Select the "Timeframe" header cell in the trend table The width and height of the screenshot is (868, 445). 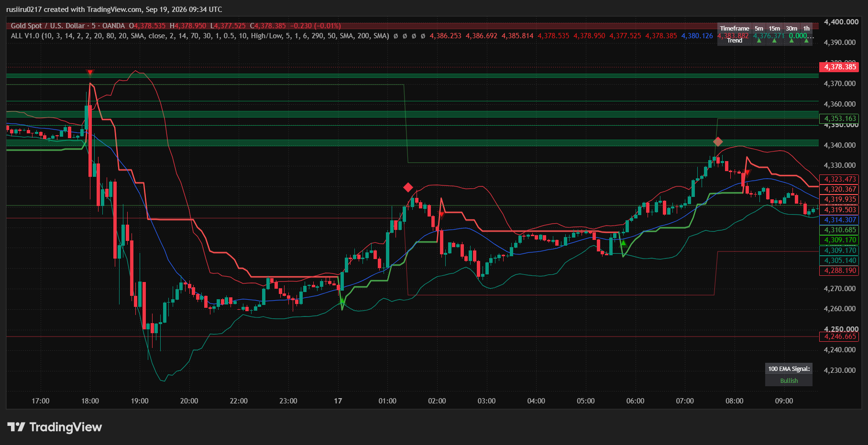tap(735, 29)
